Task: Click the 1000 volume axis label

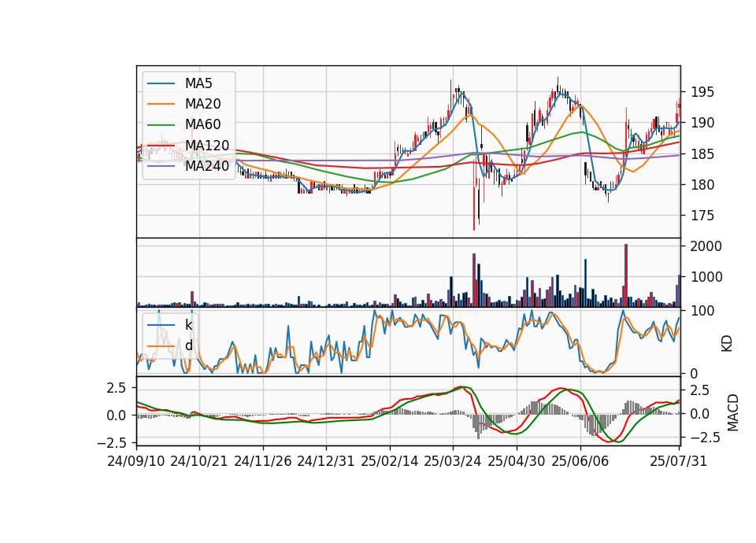Action: point(706,277)
